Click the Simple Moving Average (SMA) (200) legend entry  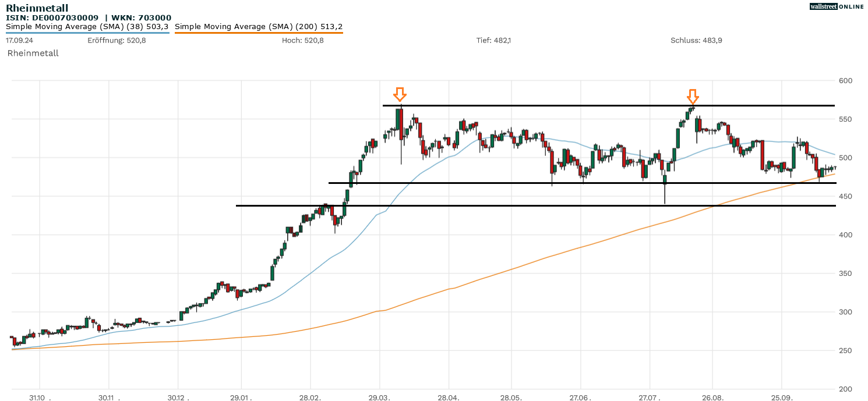coord(259,26)
